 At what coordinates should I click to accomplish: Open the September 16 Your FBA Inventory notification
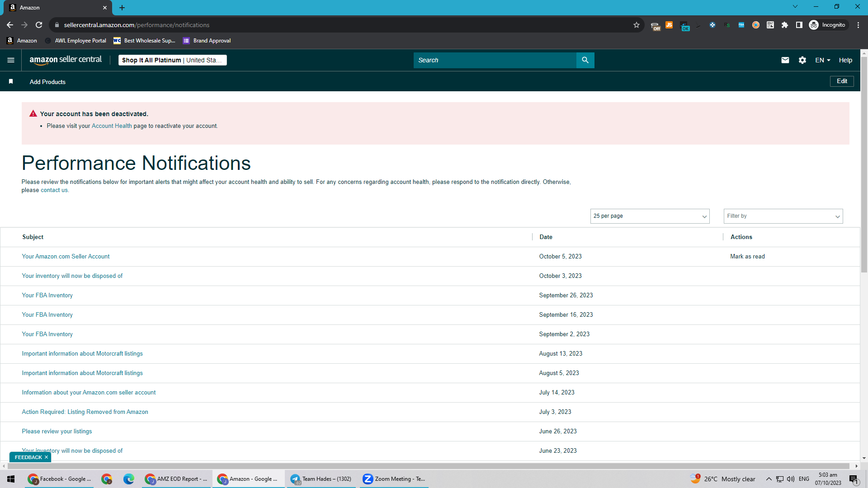47,314
